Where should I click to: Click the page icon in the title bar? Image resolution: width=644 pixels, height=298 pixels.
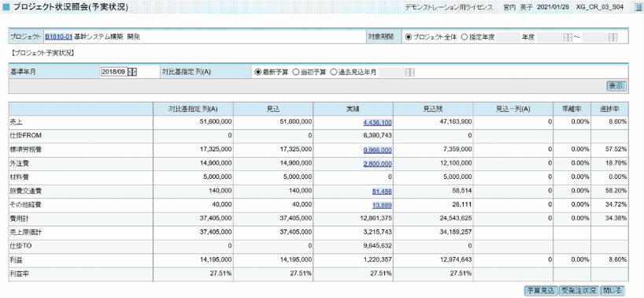click(638, 8)
